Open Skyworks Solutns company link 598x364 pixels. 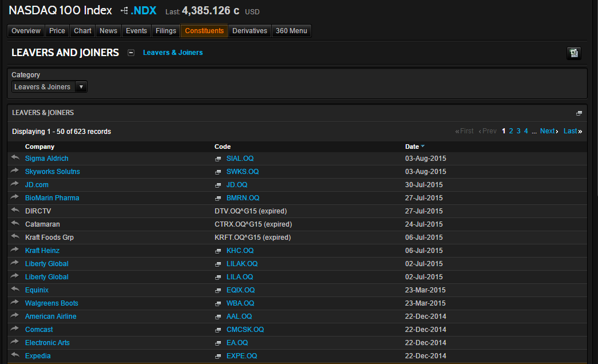[53, 172]
